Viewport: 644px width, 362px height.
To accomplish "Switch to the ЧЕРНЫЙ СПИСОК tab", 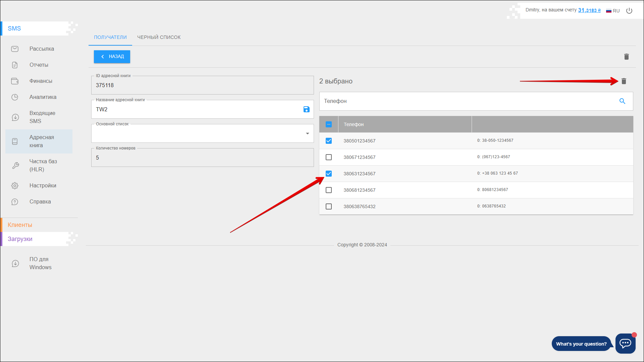I will pyautogui.click(x=159, y=37).
